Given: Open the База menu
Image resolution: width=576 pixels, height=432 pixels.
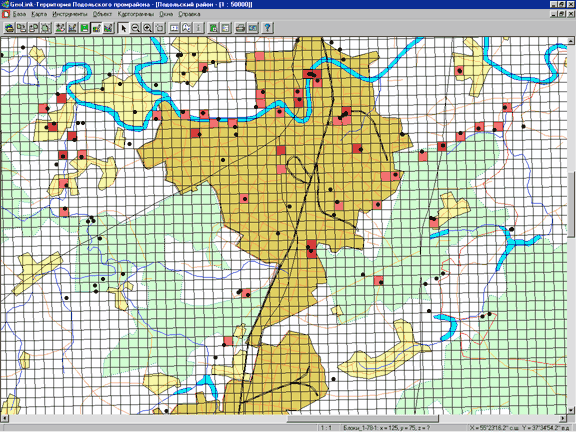Looking at the screenshot, I should pos(19,14).
